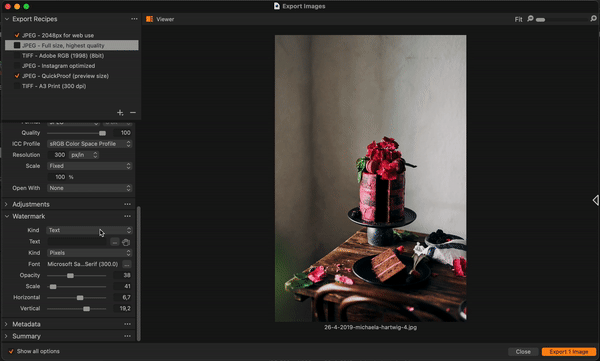This screenshot has width=600, height=361.
Task: Click file name 26-4-2019-michaela-hartwig-4.jpg
Action: point(370,328)
